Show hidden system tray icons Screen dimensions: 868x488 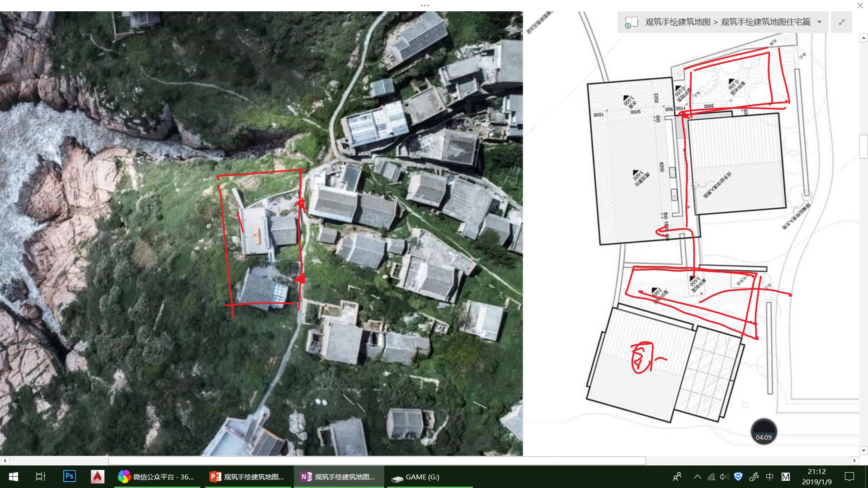697,477
